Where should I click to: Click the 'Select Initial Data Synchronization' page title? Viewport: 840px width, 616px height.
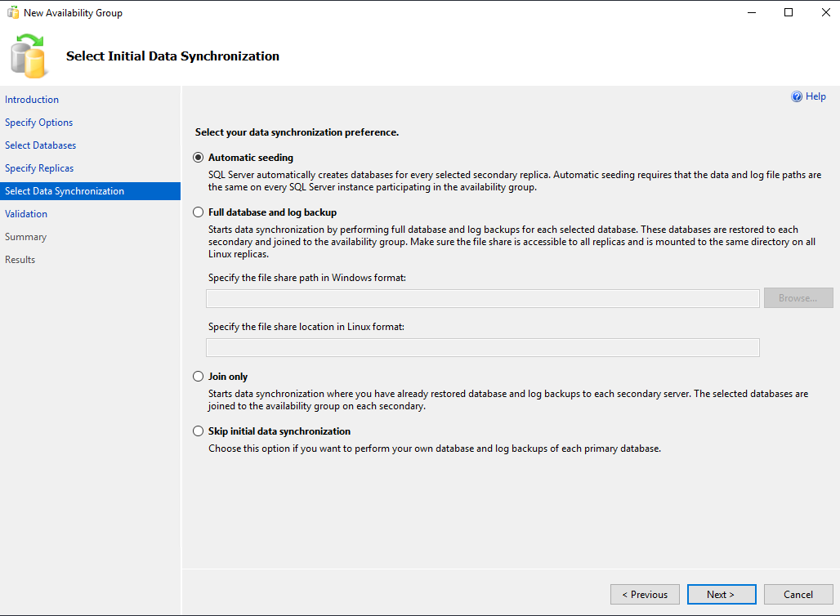(x=172, y=56)
